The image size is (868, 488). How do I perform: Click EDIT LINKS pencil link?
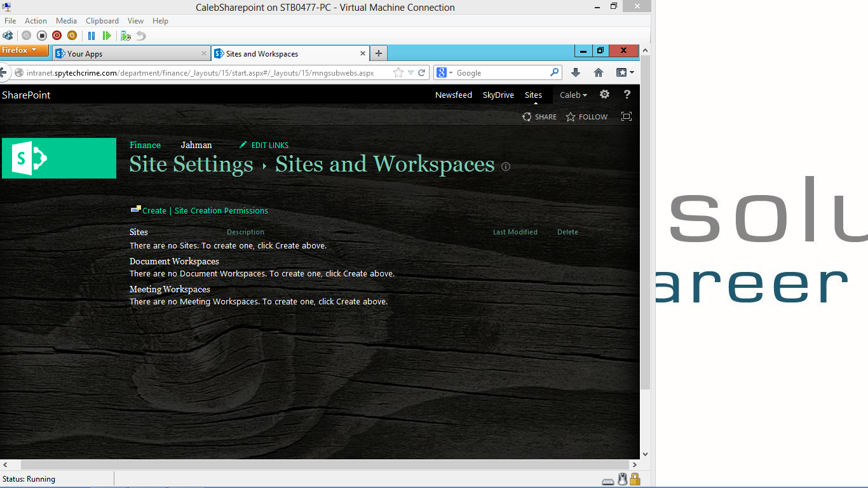click(x=264, y=145)
